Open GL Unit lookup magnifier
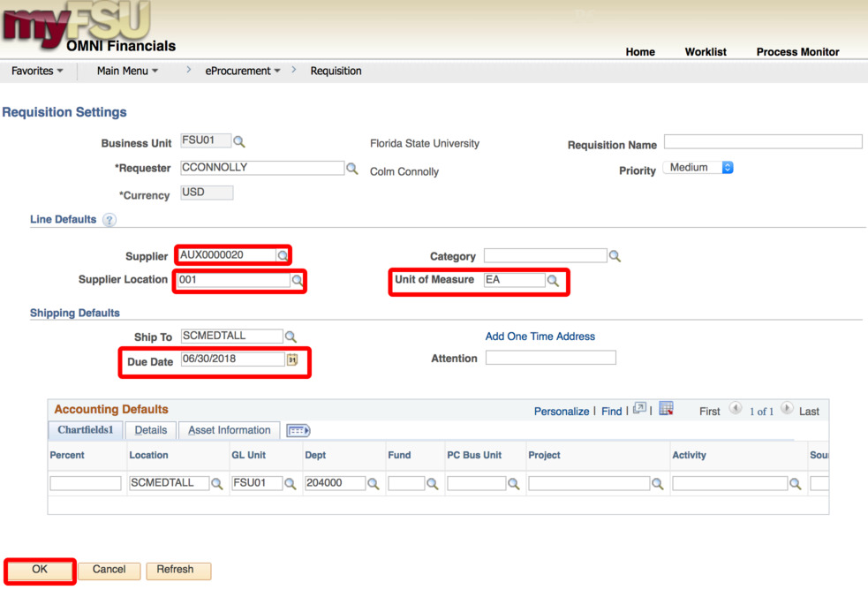Image resolution: width=868 pixels, height=590 pixels. (291, 484)
